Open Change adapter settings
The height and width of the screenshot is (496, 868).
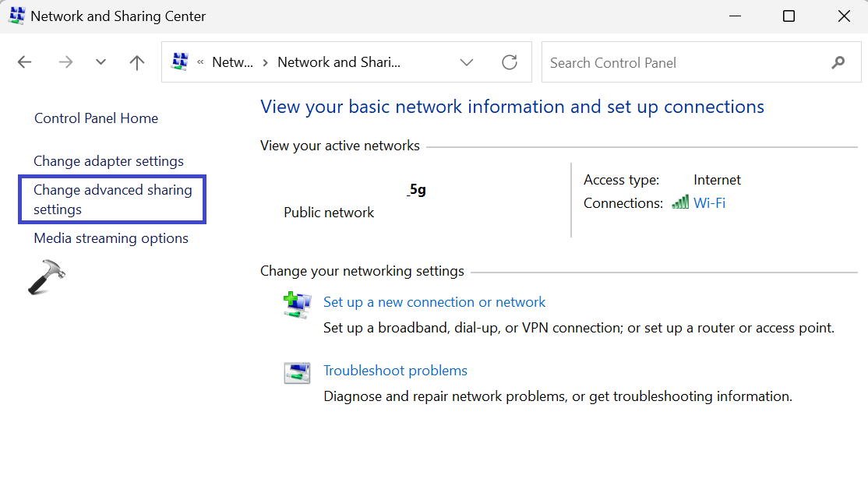[x=108, y=161]
